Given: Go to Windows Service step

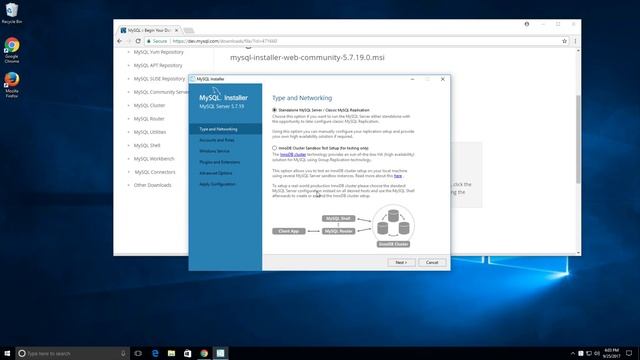Looking at the screenshot, I should 214,151.
